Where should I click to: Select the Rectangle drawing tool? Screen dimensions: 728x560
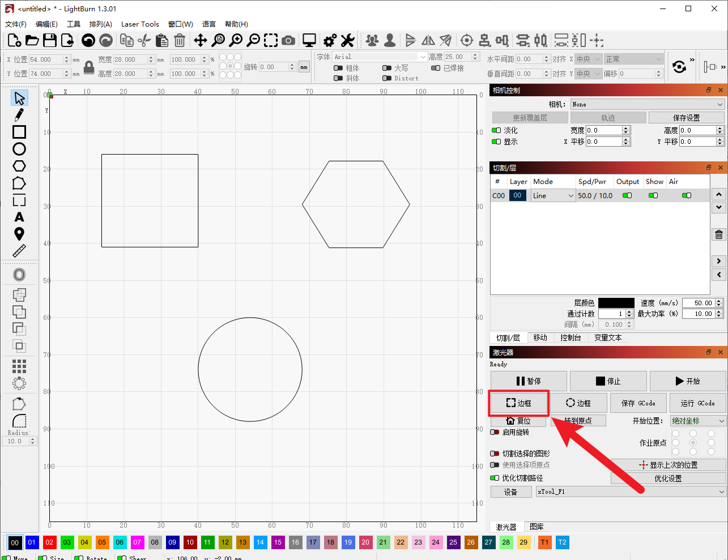19,132
